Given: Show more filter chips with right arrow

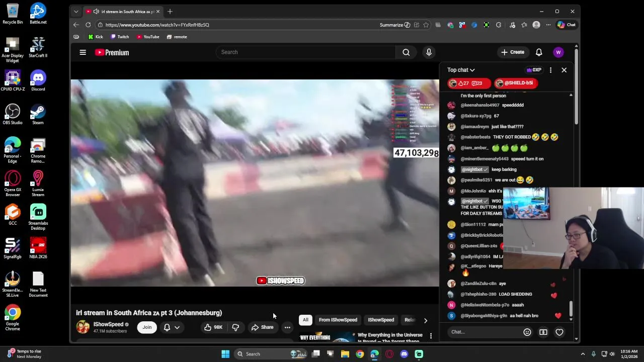Looking at the screenshot, I should 426,320.
